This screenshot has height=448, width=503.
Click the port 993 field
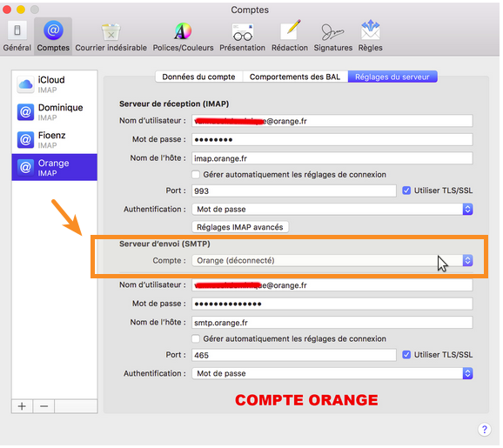click(294, 191)
